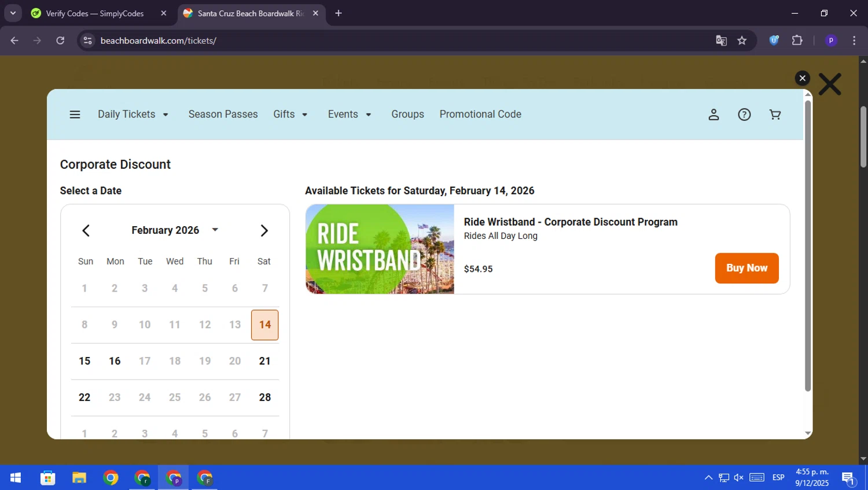Screen dimensions: 868x490
Task: Select the highlighted date February 14
Action: (264, 325)
